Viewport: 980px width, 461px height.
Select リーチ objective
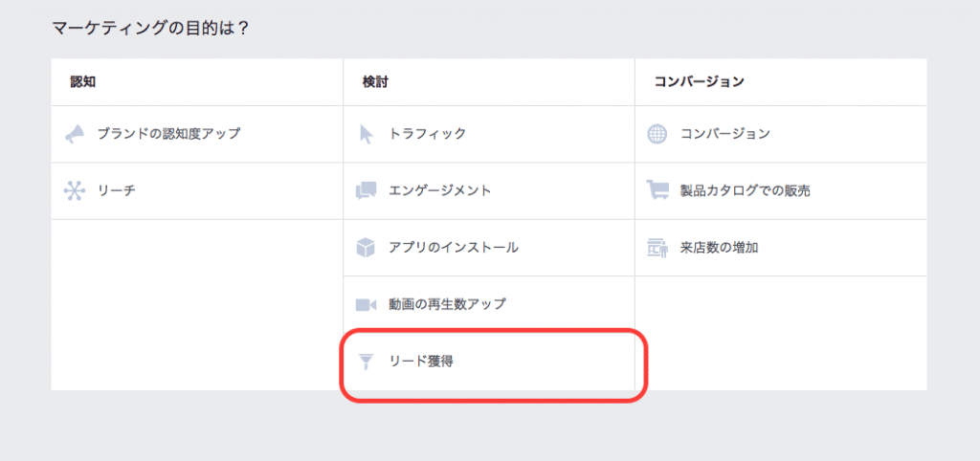[x=197, y=191]
